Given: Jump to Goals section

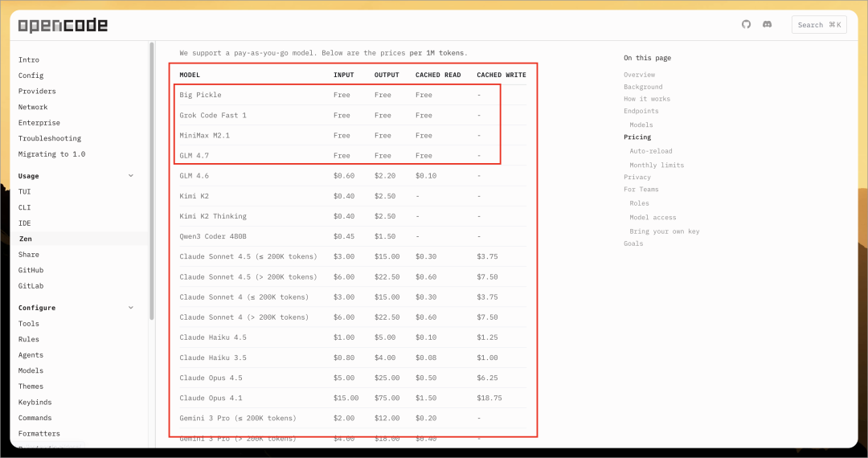Looking at the screenshot, I should click(x=633, y=244).
